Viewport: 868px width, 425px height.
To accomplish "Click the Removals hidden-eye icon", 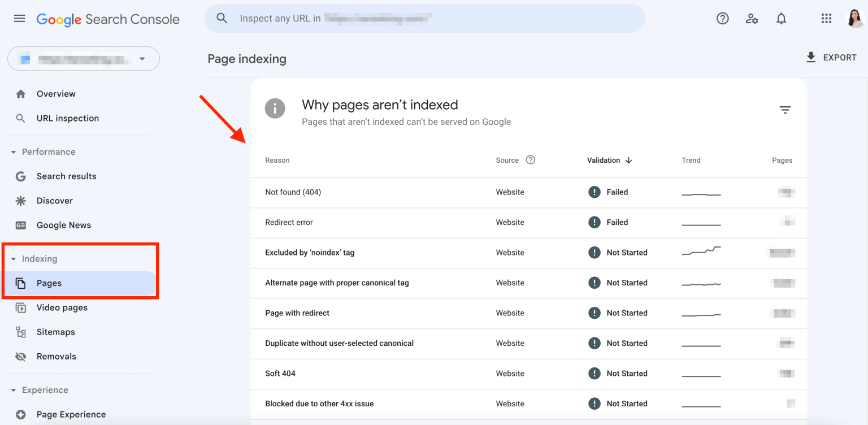I will (x=21, y=357).
